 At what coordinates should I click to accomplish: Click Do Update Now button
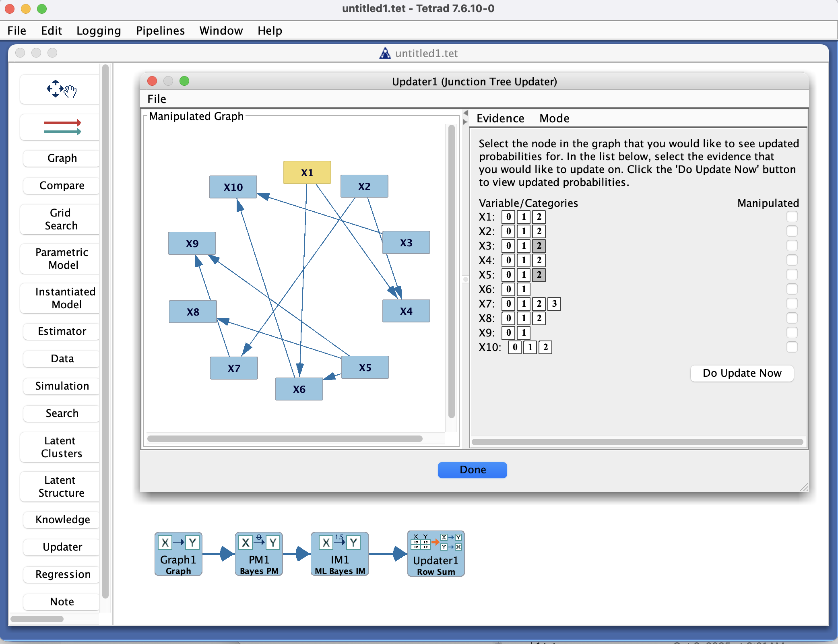(742, 373)
